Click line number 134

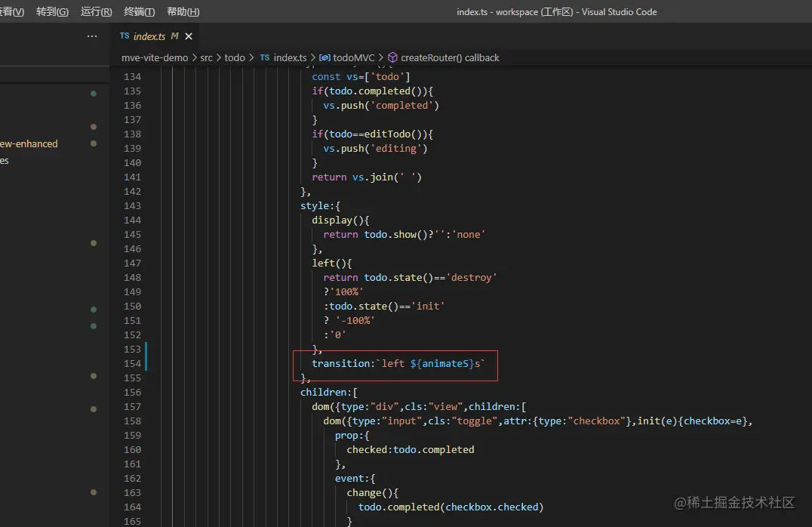pyautogui.click(x=132, y=77)
